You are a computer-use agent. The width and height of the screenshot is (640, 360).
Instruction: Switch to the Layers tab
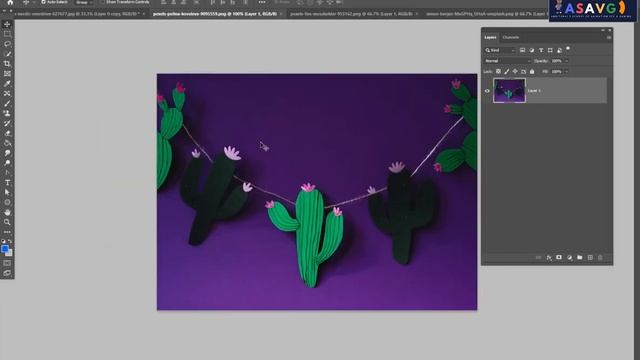[x=490, y=37]
